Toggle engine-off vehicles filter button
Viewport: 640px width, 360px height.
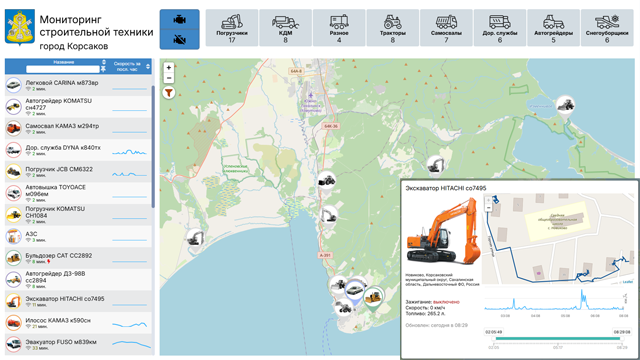(180, 40)
